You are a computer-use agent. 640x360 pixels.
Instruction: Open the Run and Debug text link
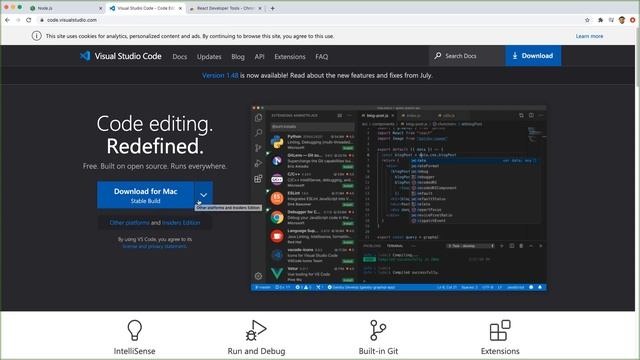click(256, 351)
